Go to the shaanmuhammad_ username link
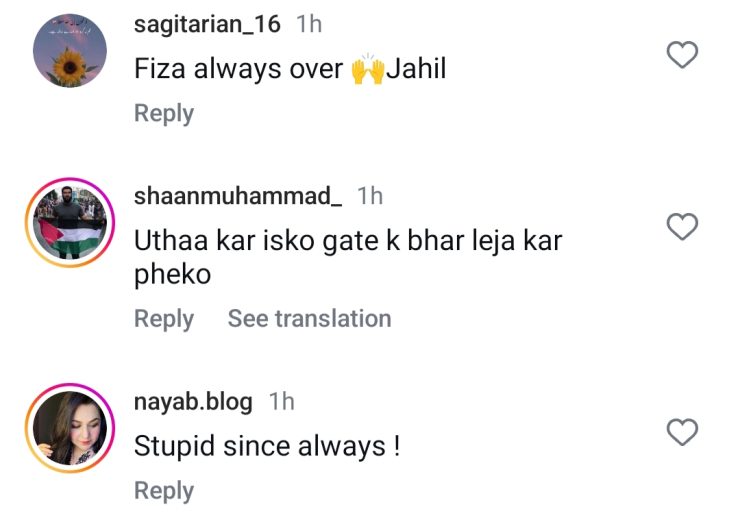 tap(238, 197)
